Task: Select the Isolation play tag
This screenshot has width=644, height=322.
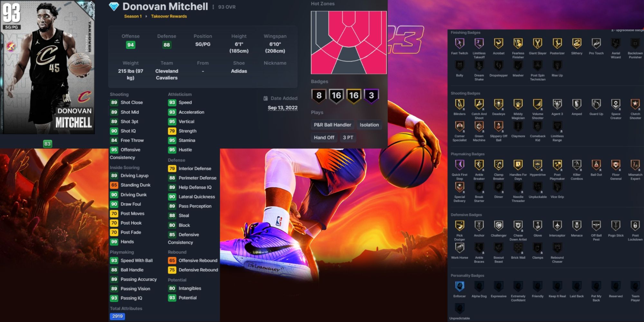Action: point(369,125)
